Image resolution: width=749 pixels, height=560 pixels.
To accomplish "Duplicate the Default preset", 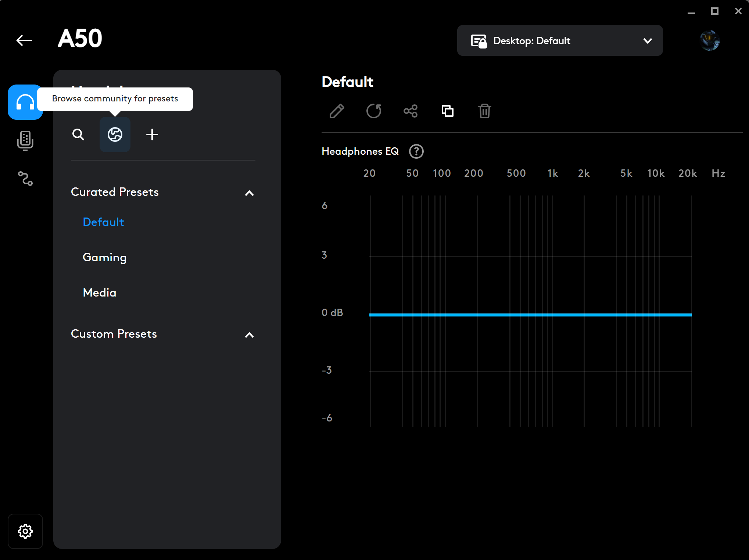I will pos(448,111).
